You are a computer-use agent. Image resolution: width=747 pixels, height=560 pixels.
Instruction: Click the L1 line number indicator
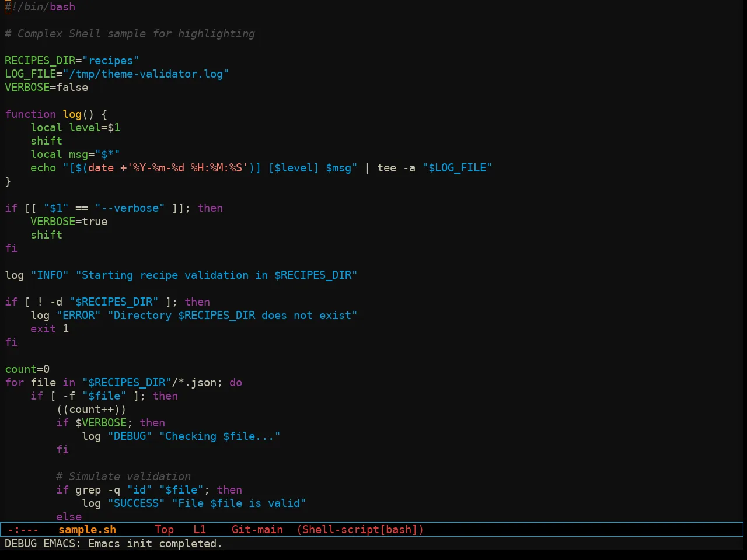tap(200, 530)
